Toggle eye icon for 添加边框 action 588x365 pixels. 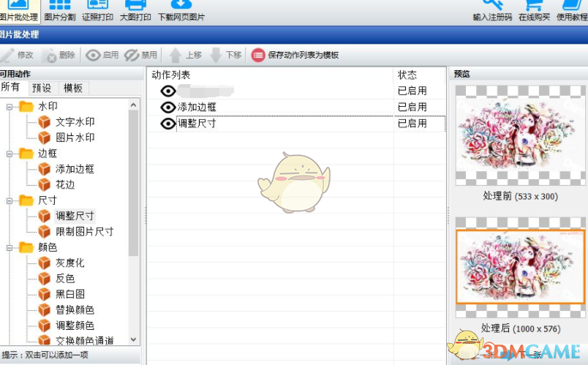point(168,107)
